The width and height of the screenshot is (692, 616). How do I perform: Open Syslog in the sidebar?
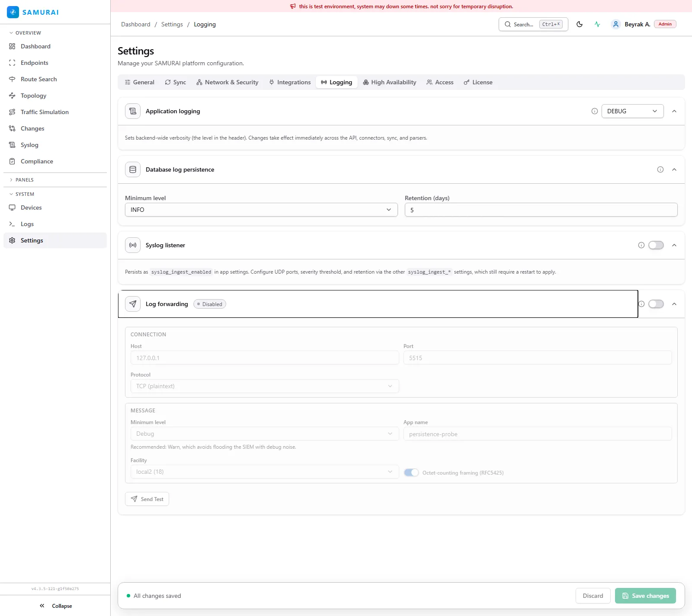click(x=55, y=145)
